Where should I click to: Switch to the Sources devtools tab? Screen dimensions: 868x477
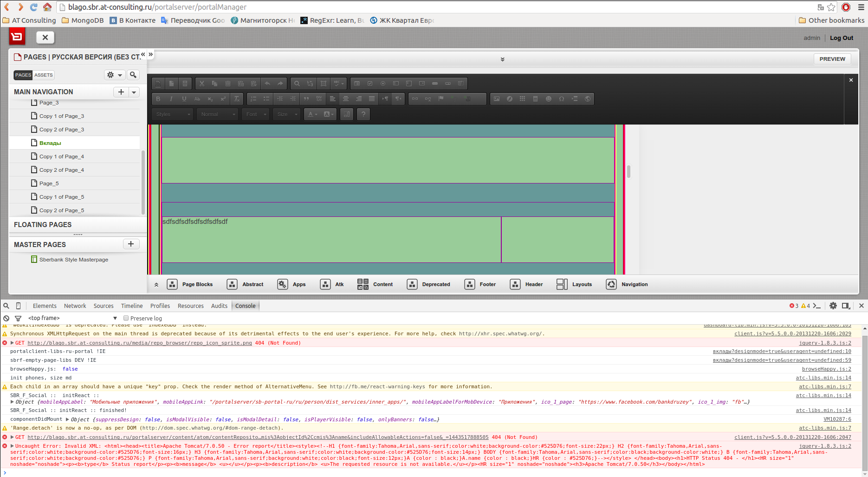104,306
